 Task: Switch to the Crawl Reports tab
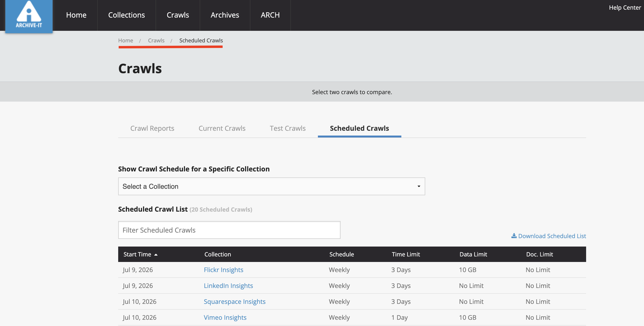[x=152, y=128]
